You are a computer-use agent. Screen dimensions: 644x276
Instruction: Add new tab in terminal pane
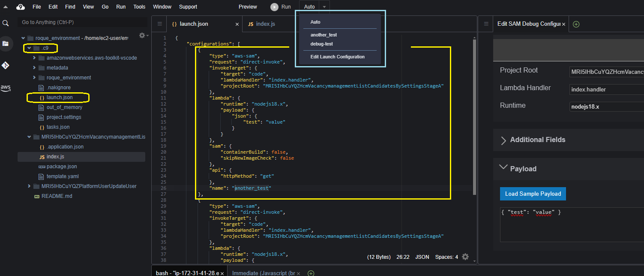pyautogui.click(x=312, y=273)
